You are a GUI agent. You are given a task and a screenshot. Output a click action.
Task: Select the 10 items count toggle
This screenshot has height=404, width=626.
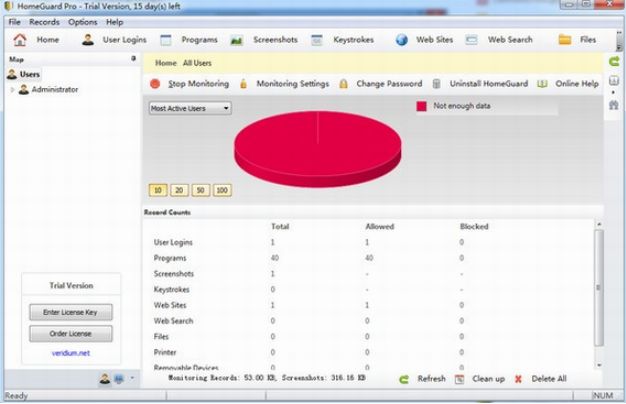tap(158, 190)
